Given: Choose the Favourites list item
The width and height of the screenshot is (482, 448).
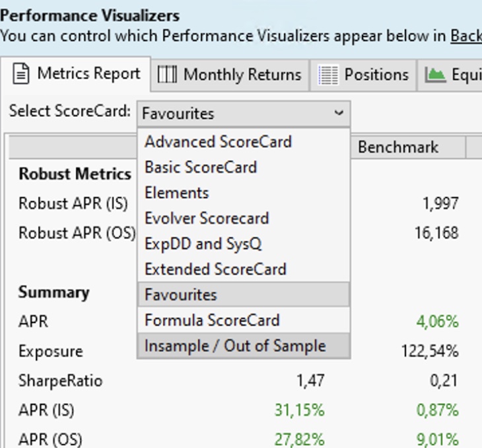Looking at the screenshot, I should click(181, 295).
